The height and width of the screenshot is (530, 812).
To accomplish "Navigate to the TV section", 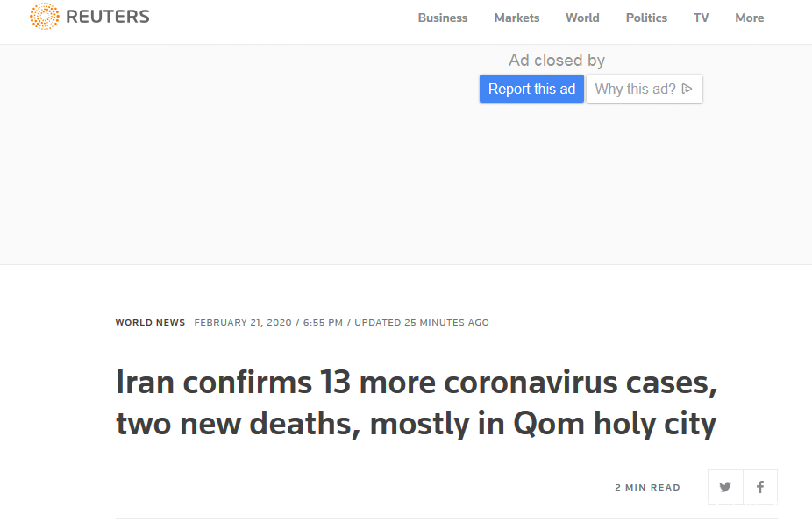I will tap(701, 18).
